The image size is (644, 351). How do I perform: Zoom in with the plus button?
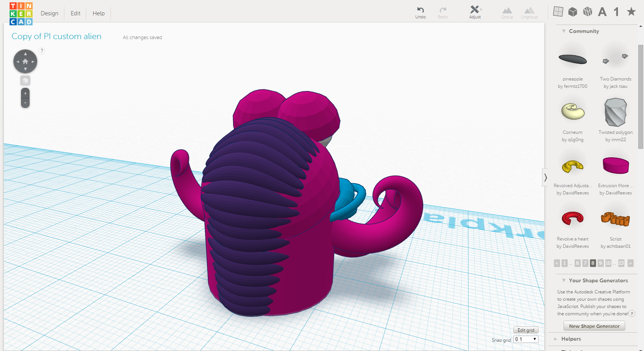tap(25, 93)
